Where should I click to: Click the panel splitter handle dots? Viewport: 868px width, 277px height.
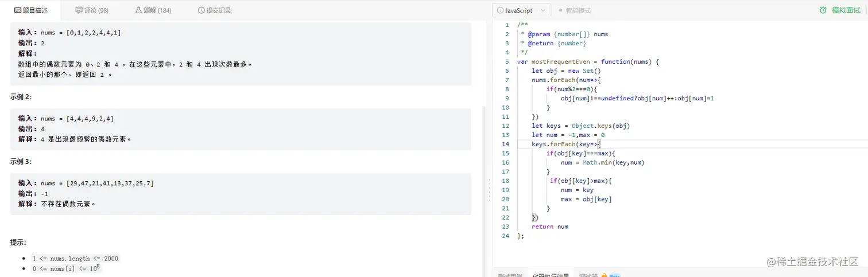[489, 190]
